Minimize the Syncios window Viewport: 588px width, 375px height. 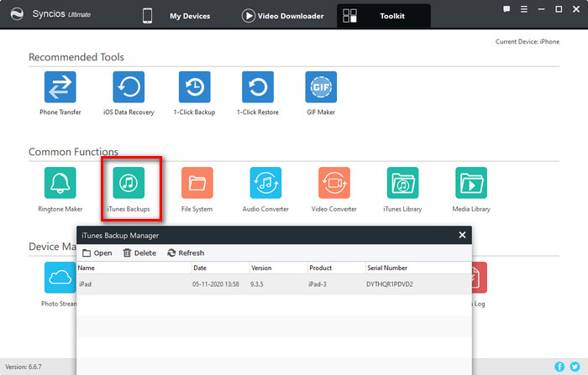(541, 9)
